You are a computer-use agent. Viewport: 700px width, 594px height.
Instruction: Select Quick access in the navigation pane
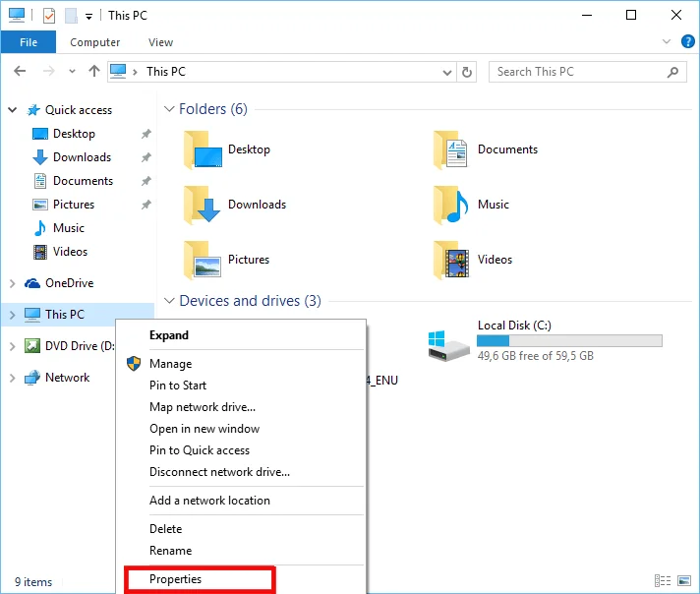coord(79,110)
